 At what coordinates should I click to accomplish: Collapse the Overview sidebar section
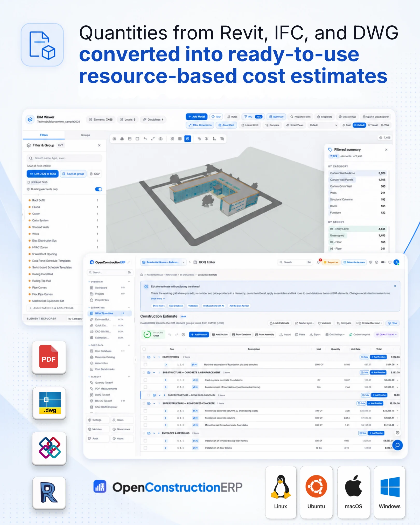pyautogui.click(x=129, y=282)
